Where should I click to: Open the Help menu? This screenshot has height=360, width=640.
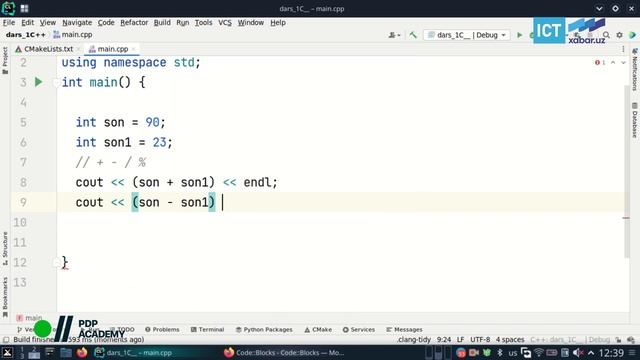(x=278, y=22)
